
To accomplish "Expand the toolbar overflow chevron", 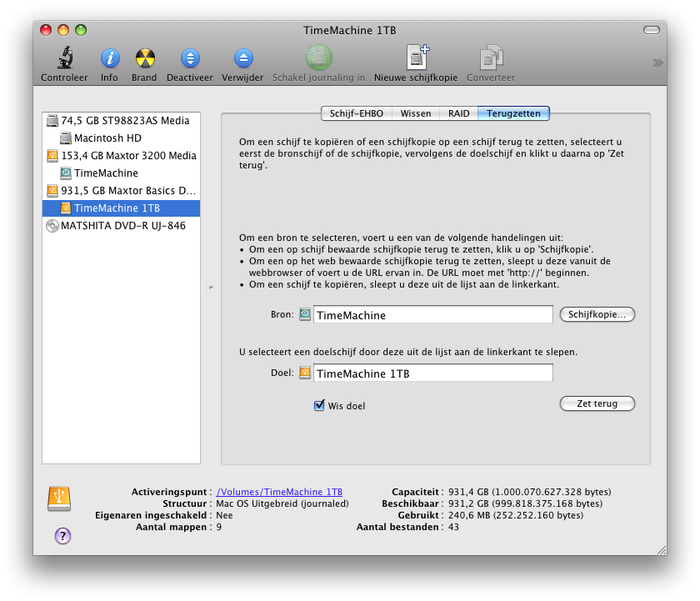I will click(x=657, y=63).
